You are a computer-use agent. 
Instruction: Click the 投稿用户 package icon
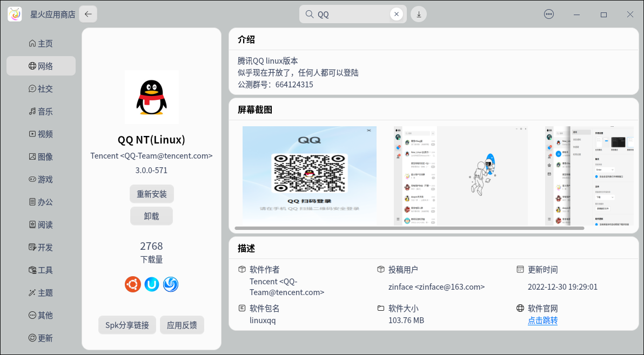(381, 269)
